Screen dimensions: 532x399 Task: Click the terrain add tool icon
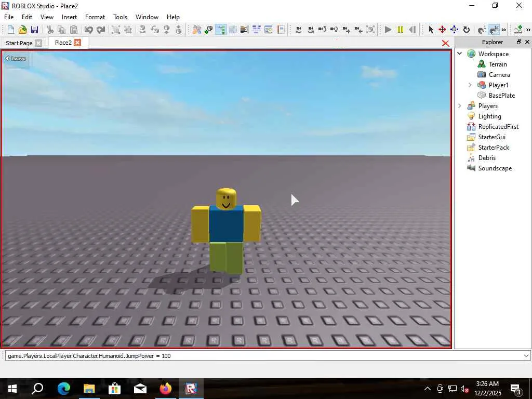518,30
